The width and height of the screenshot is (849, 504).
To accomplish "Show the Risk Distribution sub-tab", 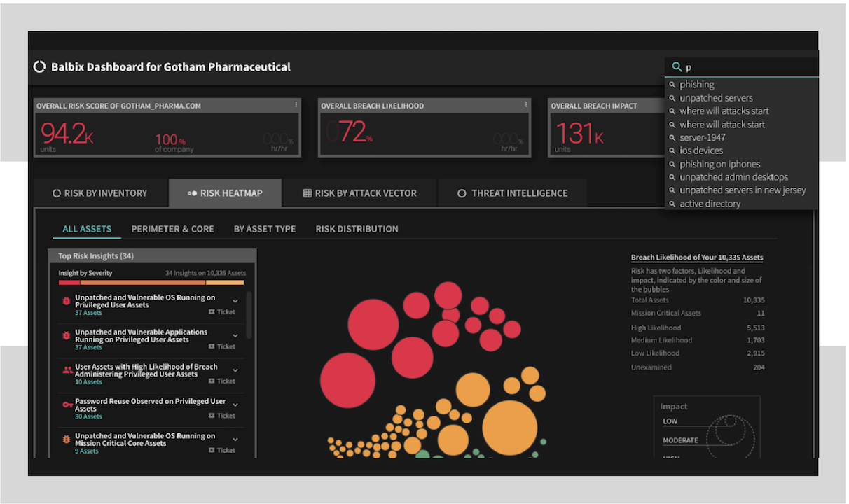I will click(357, 229).
